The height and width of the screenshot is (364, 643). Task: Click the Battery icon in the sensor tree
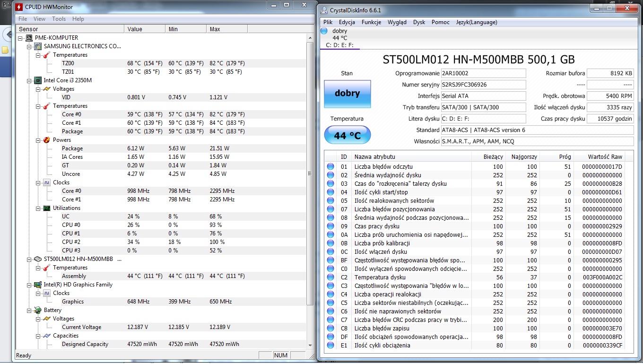[38, 310]
